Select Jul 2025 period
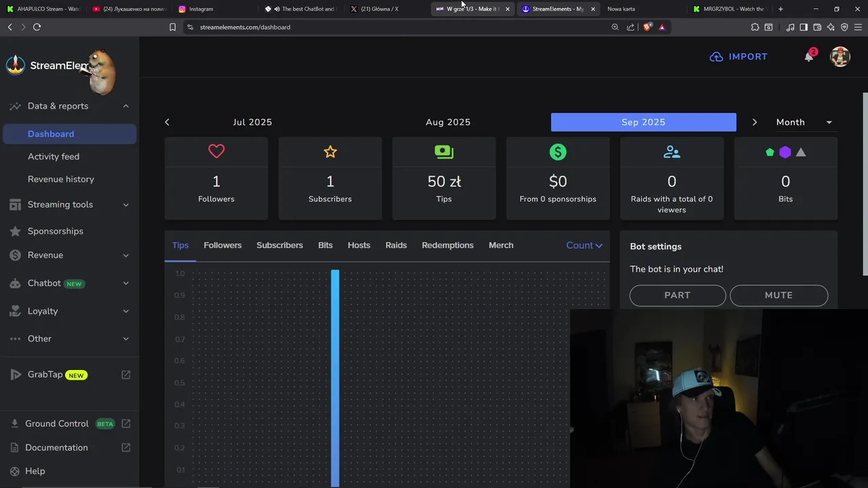This screenshot has width=868, height=488. pyautogui.click(x=252, y=122)
